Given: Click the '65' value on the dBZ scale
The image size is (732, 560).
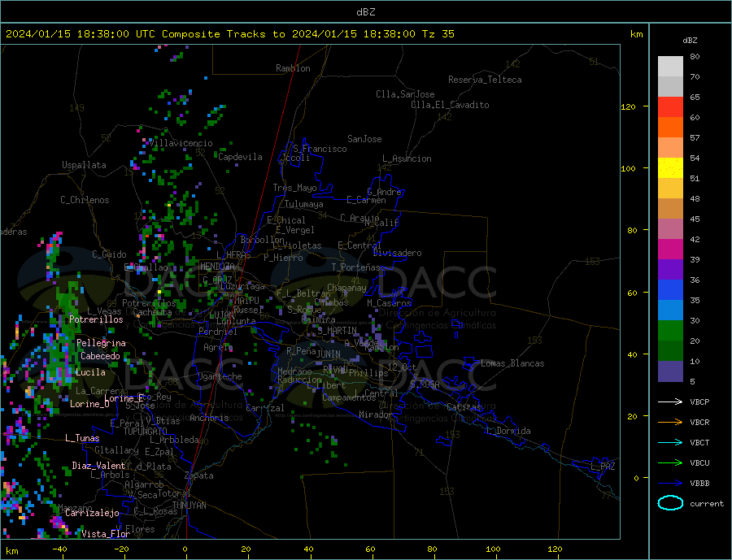Looking at the screenshot, I should coord(695,97).
